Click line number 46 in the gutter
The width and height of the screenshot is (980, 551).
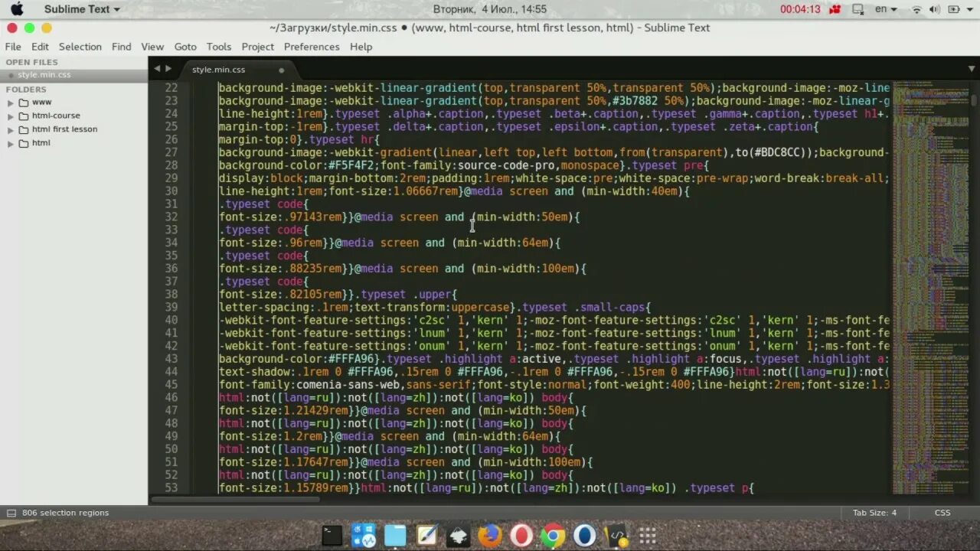coord(171,398)
